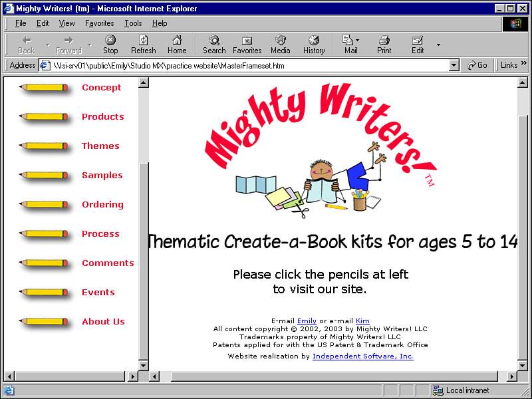Go to the Home page icon
The height and width of the screenshot is (399, 532).
[177, 45]
